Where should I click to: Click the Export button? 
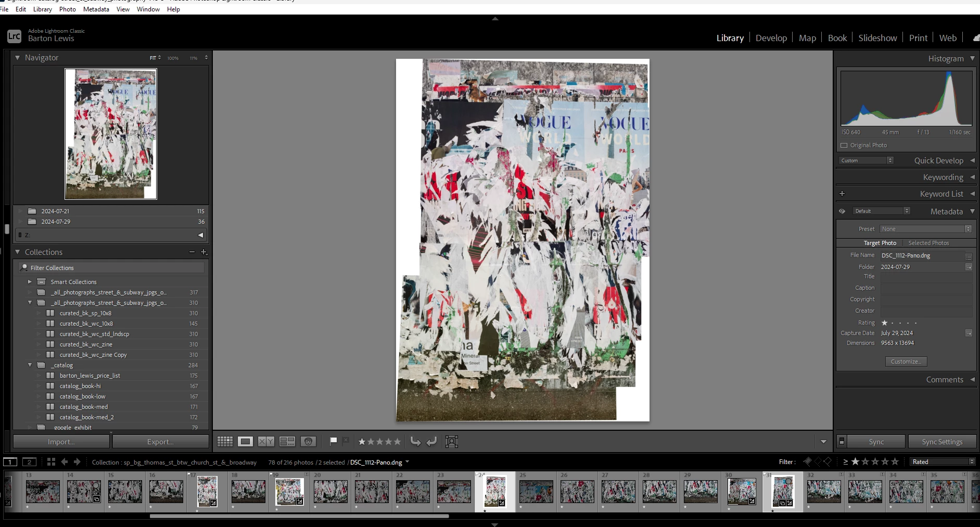click(x=160, y=442)
